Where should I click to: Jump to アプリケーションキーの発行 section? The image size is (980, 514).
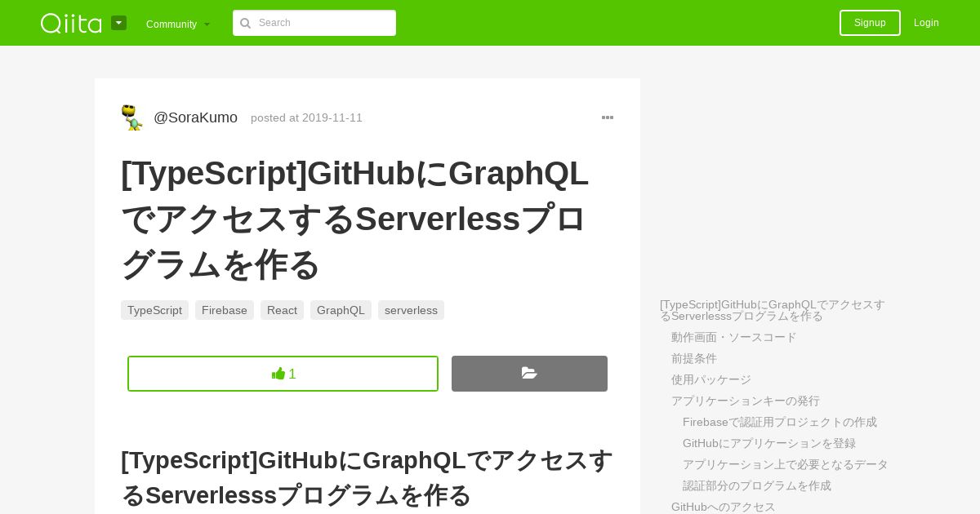[x=746, y=401]
